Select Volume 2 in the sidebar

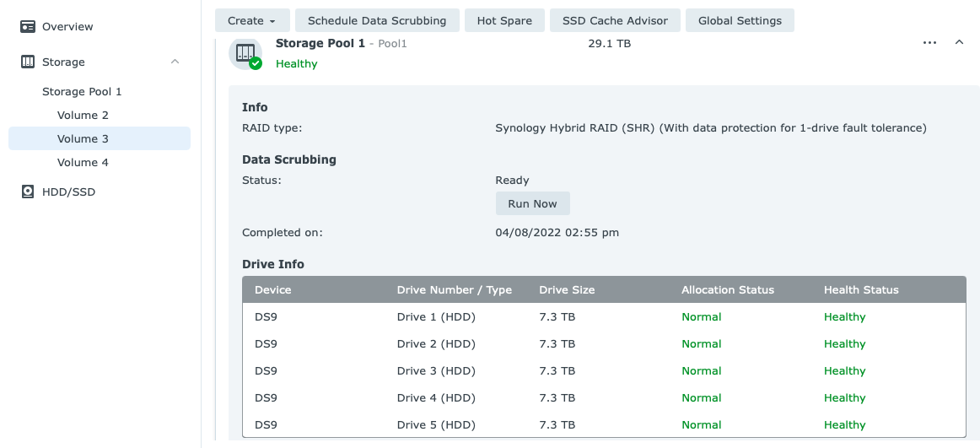(x=83, y=116)
